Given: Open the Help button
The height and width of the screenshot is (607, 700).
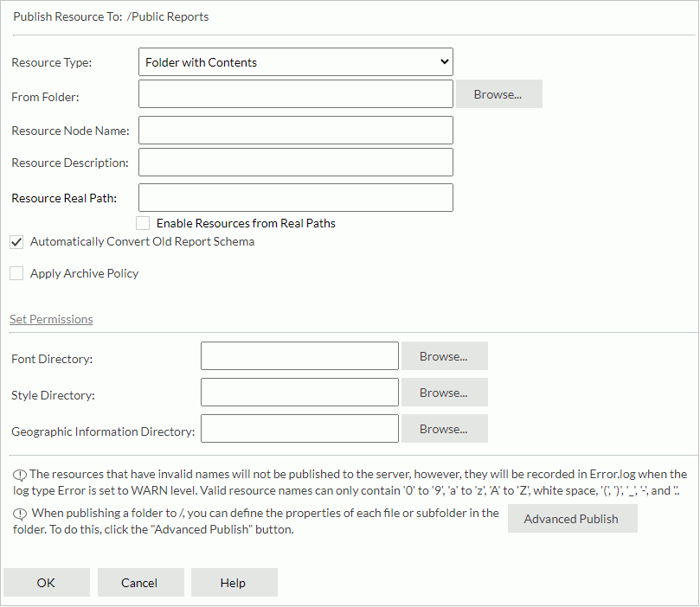Looking at the screenshot, I should [234, 582].
